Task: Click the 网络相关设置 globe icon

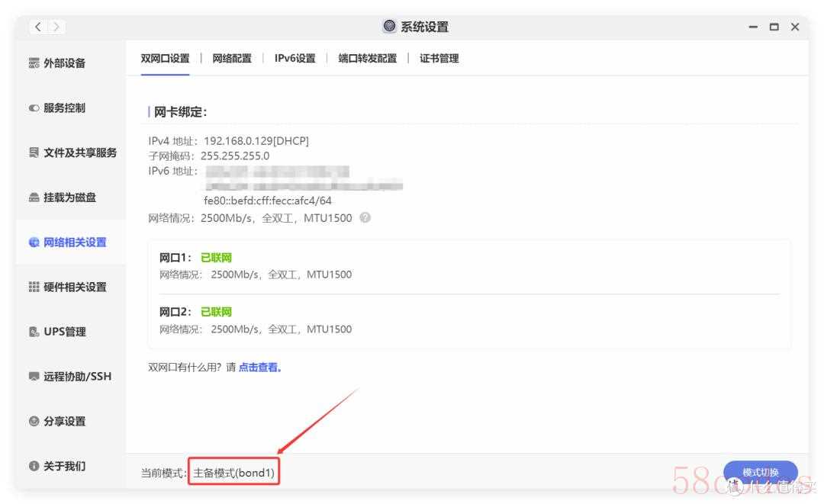Action: pyautogui.click(x=34, y=242)
